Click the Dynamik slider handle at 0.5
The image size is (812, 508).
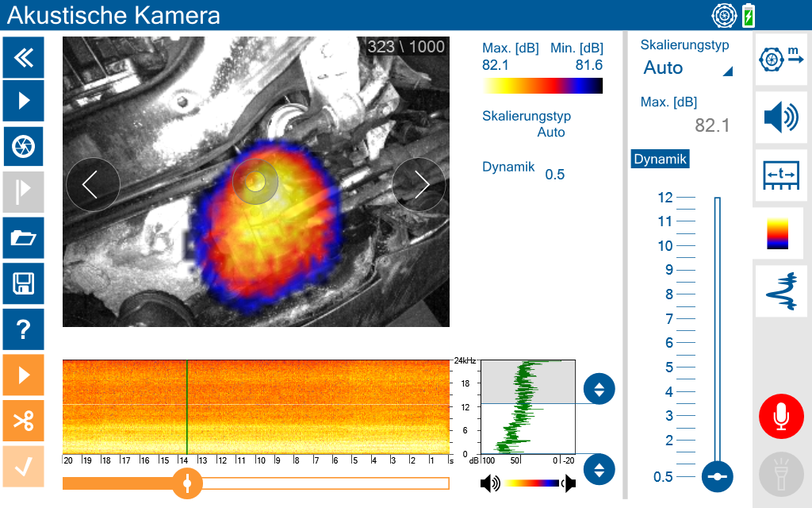[717, 476]
